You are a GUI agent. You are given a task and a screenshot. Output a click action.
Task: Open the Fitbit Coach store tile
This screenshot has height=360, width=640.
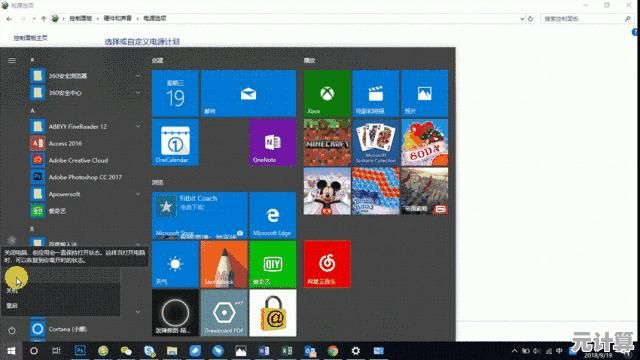click(x=200, y=216)
